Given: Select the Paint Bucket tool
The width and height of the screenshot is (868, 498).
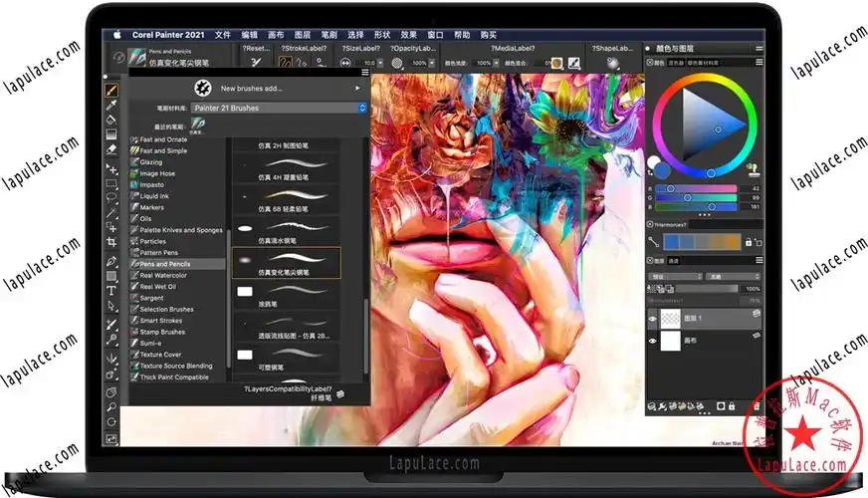Looking at the screenshot, I should (x=111, y=120).
